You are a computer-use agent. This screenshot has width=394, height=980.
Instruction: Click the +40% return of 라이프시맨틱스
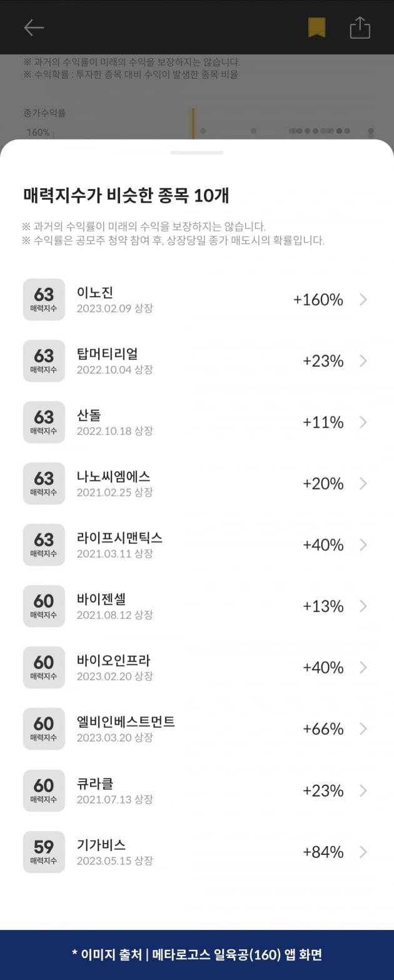point(323,545)
